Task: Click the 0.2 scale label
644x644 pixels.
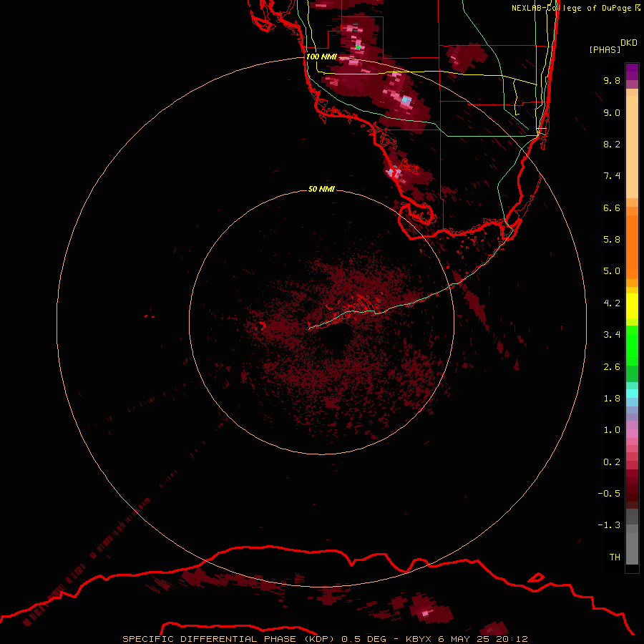Action: click(612, 462)
